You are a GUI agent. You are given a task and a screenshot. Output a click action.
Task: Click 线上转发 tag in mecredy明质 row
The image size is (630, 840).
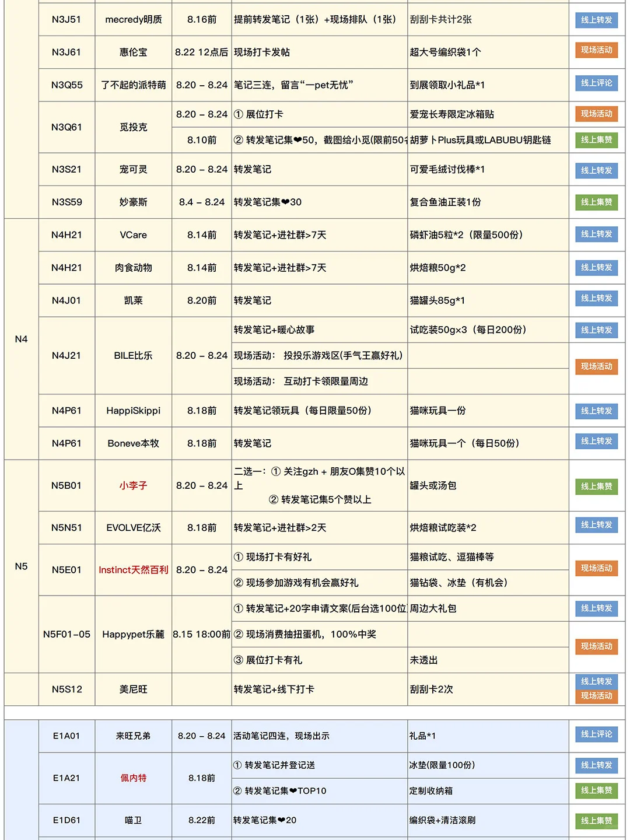click(x=596, y=20)
